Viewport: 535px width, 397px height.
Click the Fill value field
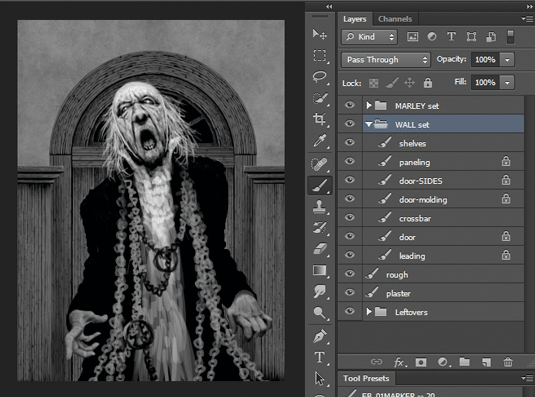click(485, 83)
